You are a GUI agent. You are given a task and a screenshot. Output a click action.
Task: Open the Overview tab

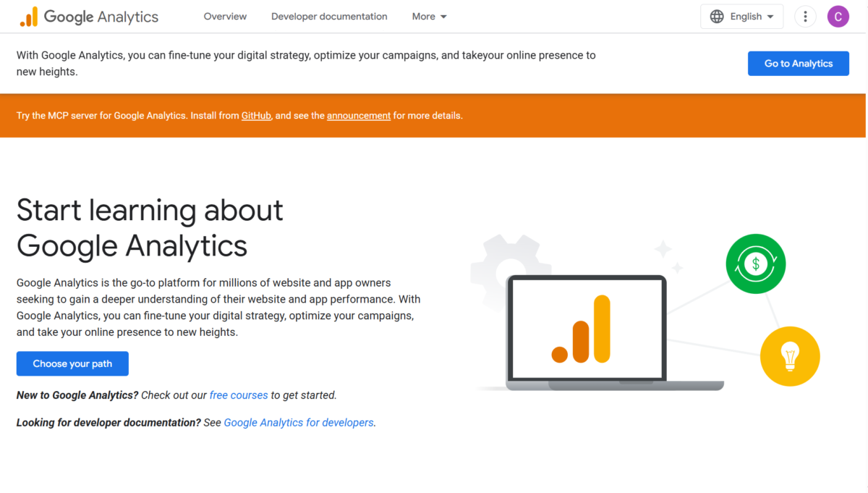pos(225,17)
